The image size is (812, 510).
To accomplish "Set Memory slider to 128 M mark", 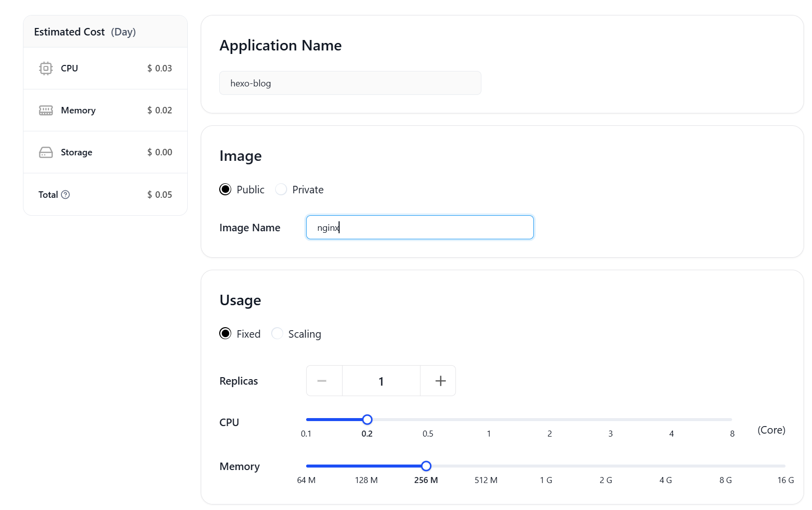I will (366, 466).
